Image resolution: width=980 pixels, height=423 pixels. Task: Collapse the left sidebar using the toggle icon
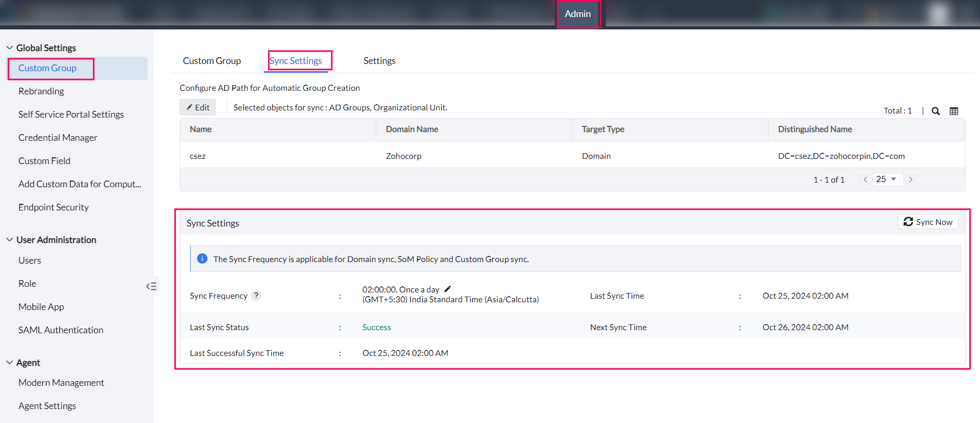coord(151,286)
